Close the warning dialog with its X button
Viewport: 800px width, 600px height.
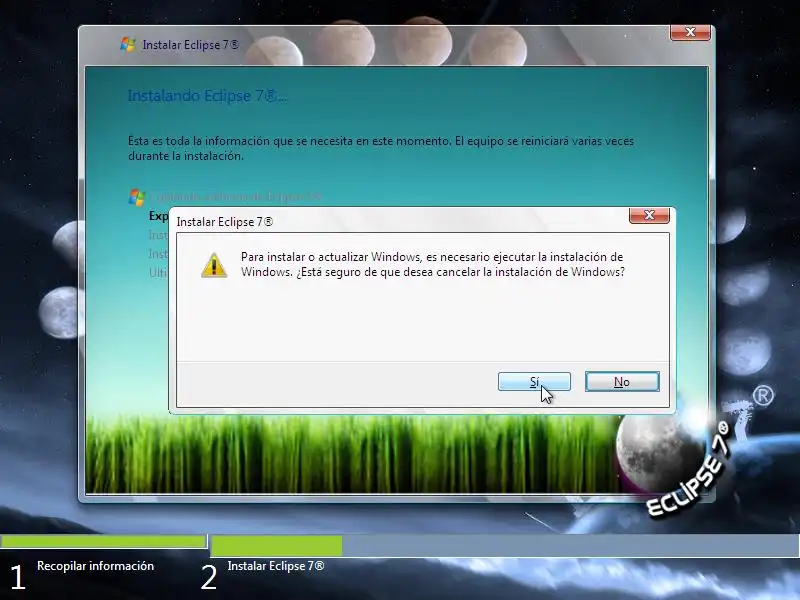coord(649,215)
